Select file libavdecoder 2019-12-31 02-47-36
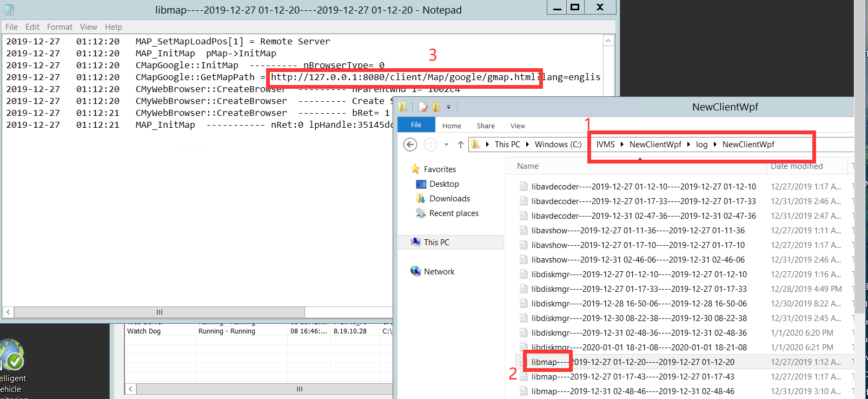The image size is (868, 399). point(644,216)
